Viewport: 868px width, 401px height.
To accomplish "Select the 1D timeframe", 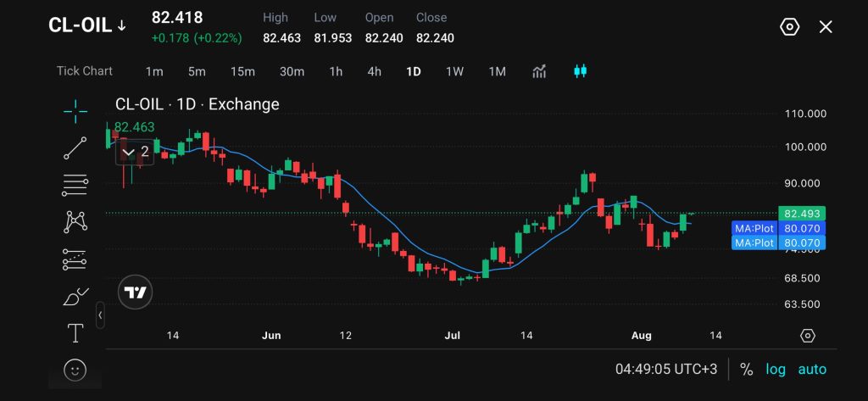I will 414,71.
